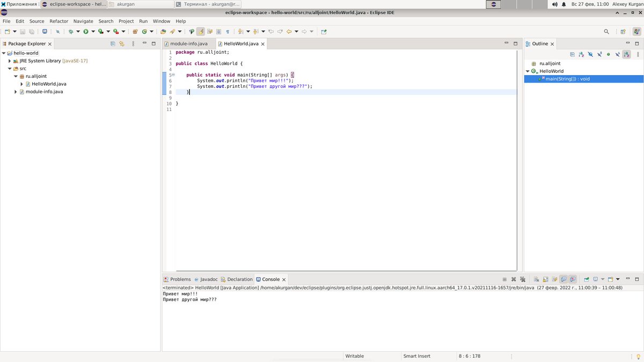Collapse the hello-world project node
Screen dimensions: 644x362
click(x=3, y=53)
